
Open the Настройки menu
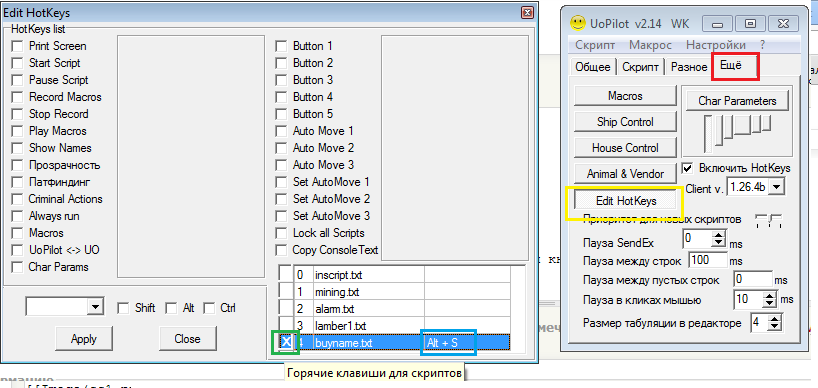[716, 45]
